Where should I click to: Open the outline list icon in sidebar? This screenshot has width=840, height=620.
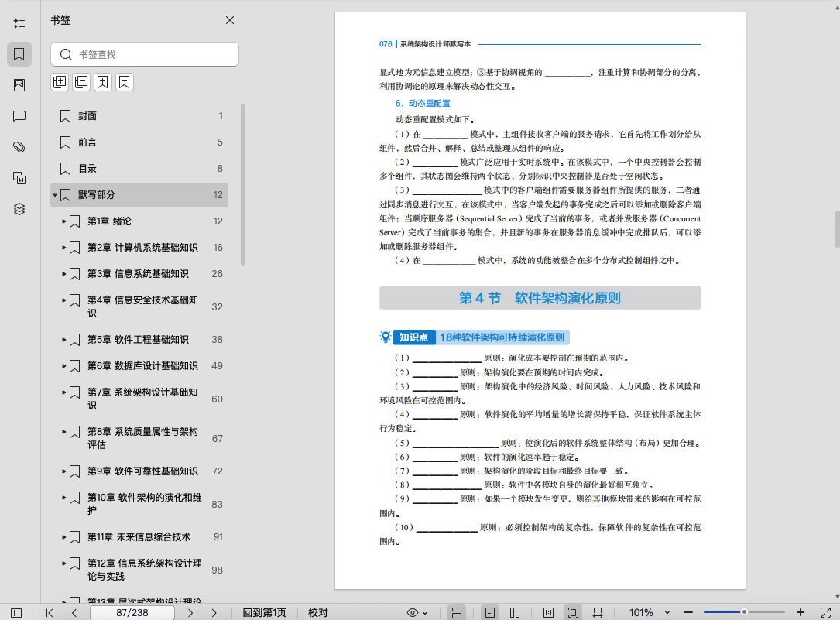coord(19,23)
